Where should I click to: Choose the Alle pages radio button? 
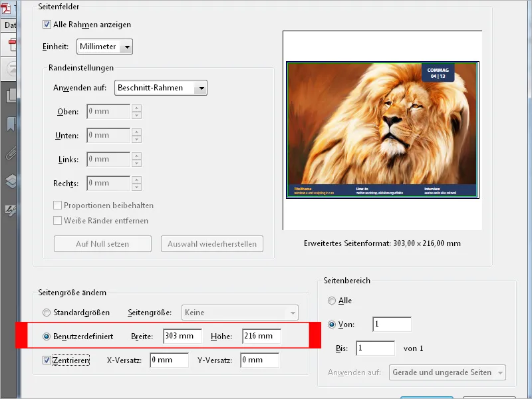[x=331, y=301]
